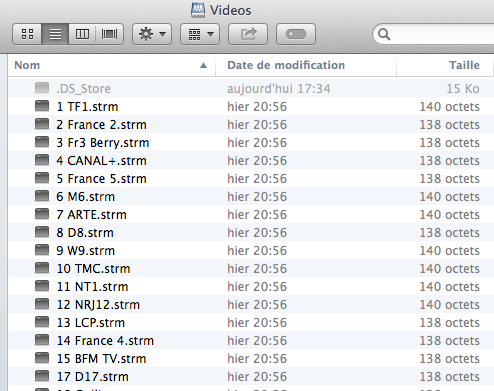The height and width of the screenshot is (391, 494).
Task: Click the file name 14 France 4.strm
Action: 105,341
